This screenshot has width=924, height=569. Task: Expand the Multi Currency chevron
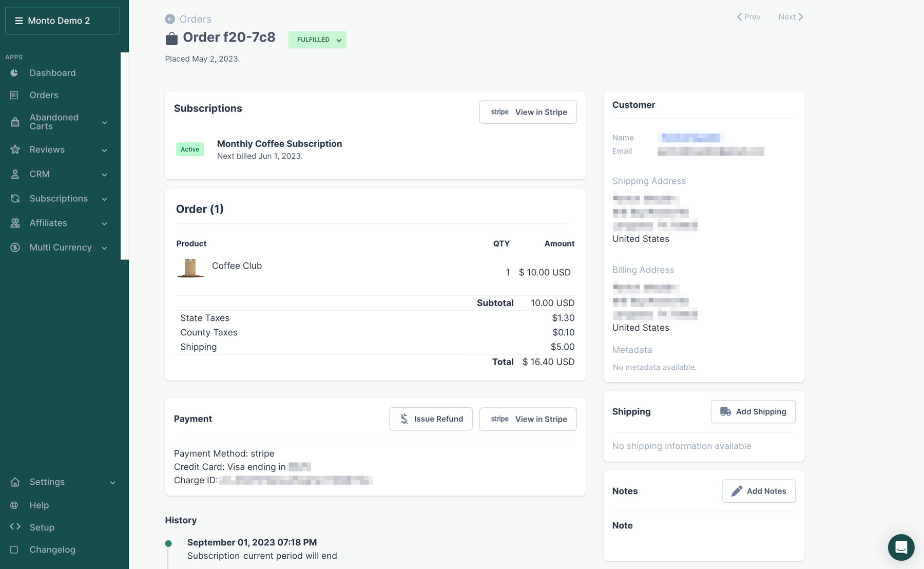(105, 248)
